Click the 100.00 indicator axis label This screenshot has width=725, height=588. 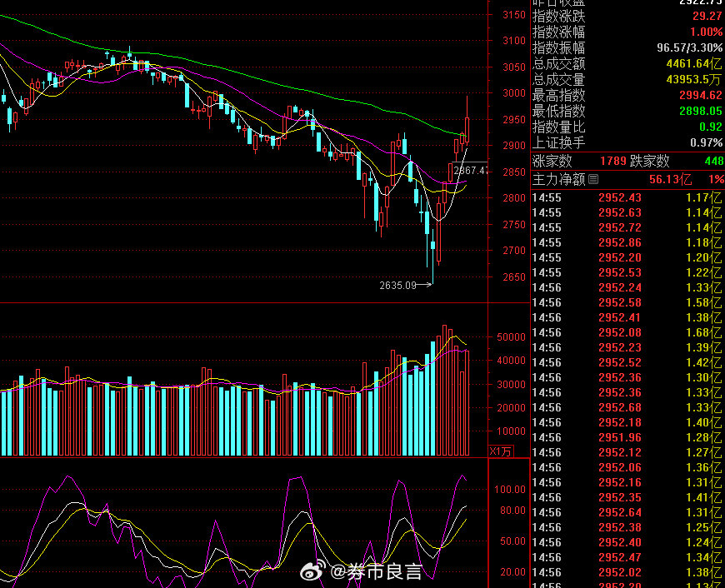(x=510, y=489)
